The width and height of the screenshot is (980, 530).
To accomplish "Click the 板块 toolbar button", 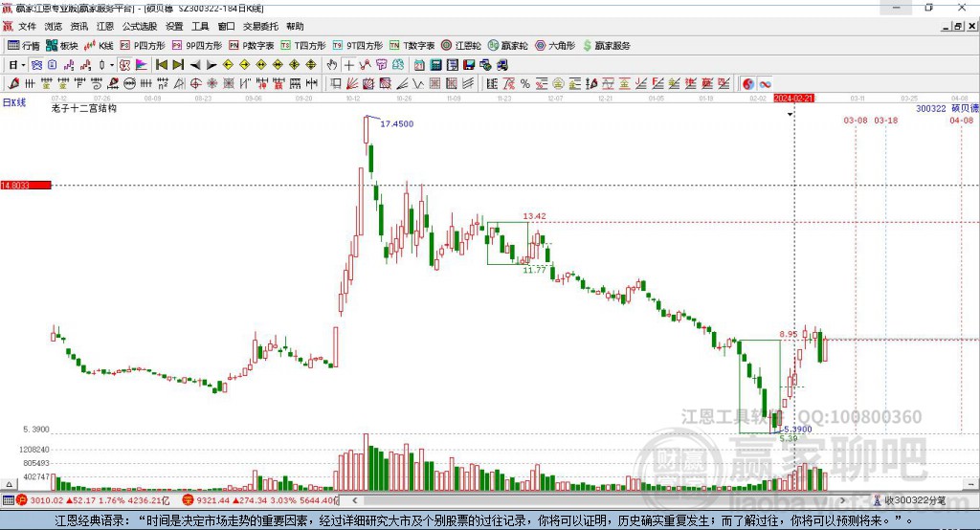I will pyautogui.click(x=61, y=46).
